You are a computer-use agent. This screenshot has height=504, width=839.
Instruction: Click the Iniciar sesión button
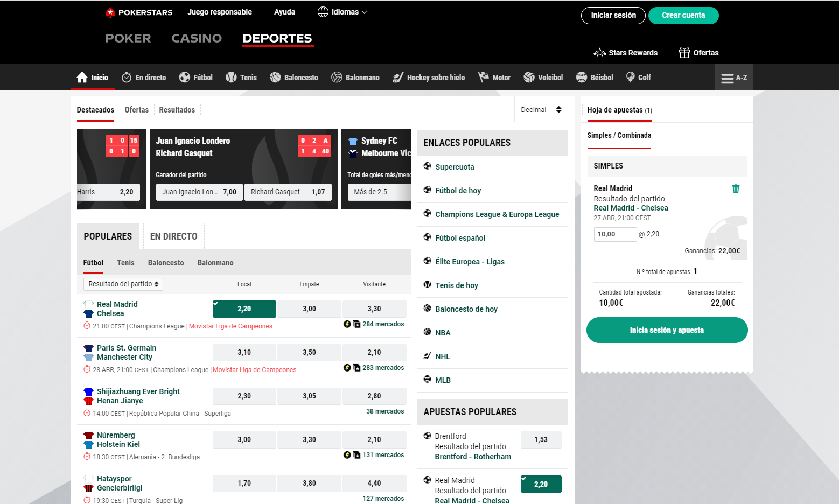[x=613, y=16]
